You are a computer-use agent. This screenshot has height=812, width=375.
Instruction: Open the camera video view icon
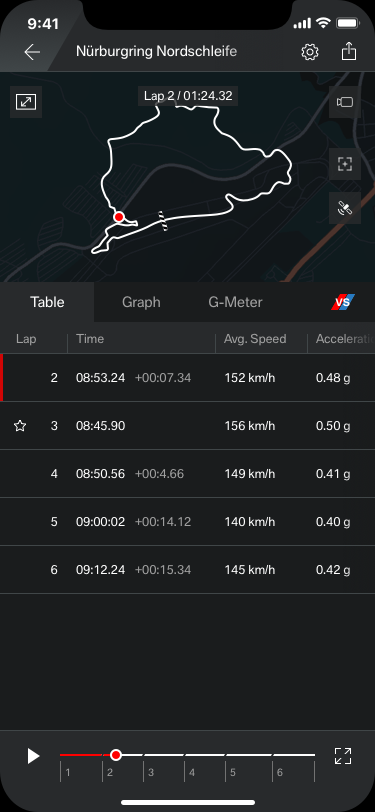coord(345,102)
